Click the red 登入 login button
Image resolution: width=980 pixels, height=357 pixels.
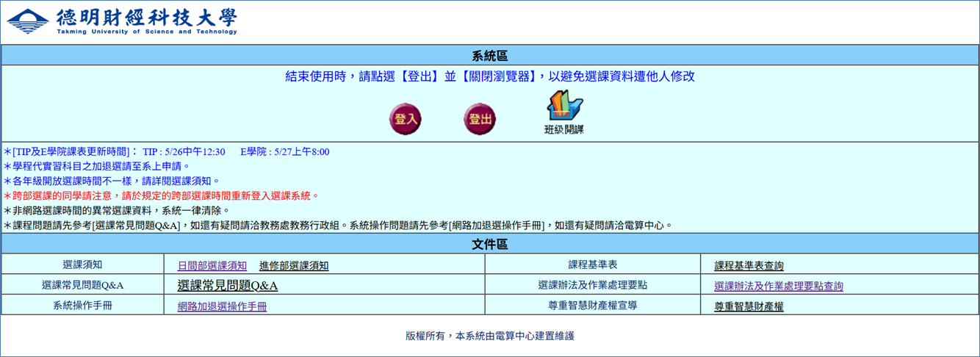[405, 119]
